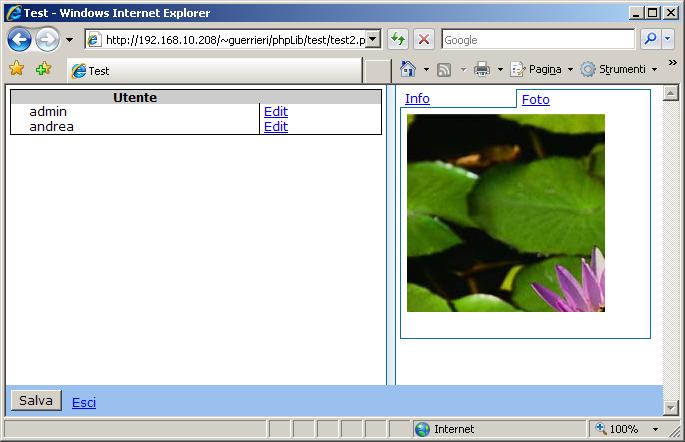The width and height of the screenshot is (685, 442).
Task: Open search provider options dropdown
Action: (668, 39)
